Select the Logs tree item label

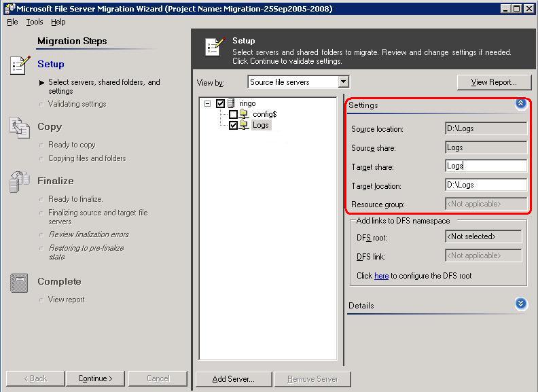coord(261,125)
